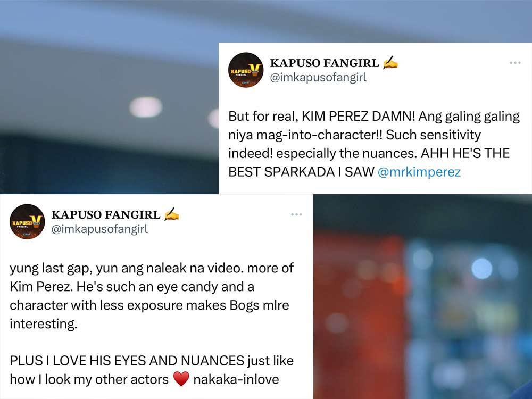Click the Kapuso Fangirl avatar in the lower tweet
Screen dimensions: 532x399
tap(27, 221)
